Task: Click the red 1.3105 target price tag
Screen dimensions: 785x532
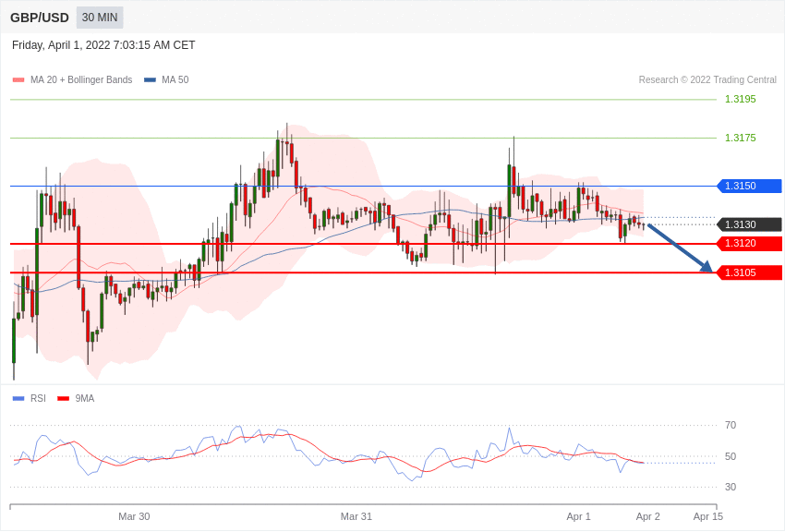Action: [750, 272]
